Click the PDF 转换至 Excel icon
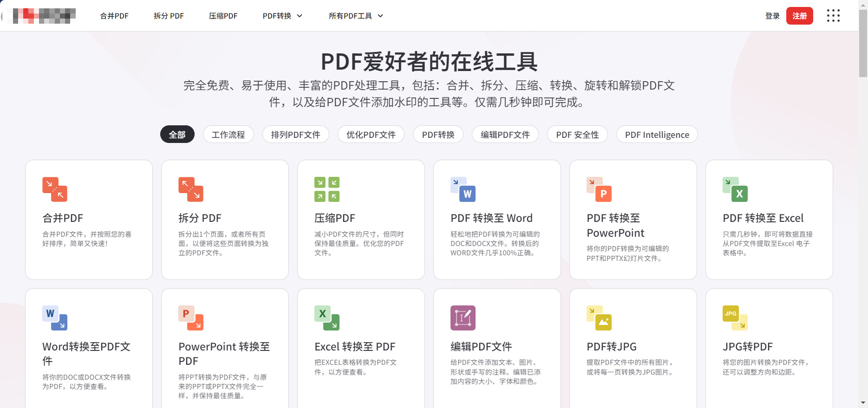Viewport: 868px width, 408px height. tap(735, 189)
